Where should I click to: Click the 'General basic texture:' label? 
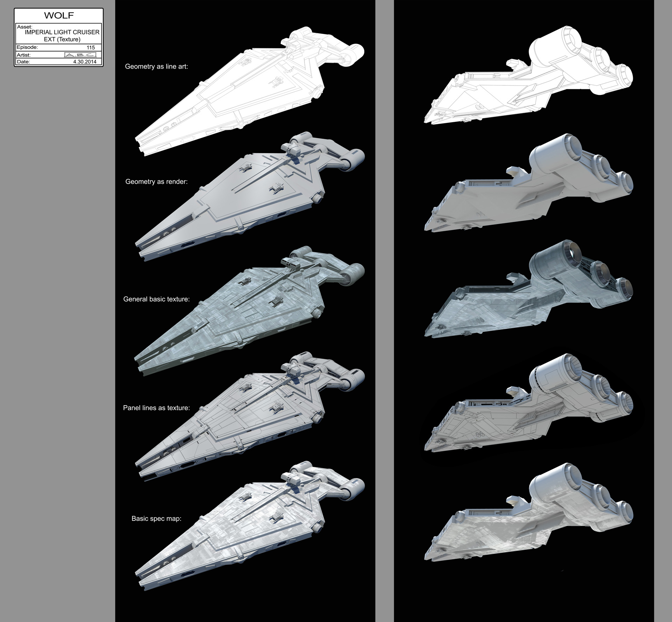pyautogui.click(x=156, y=299)
